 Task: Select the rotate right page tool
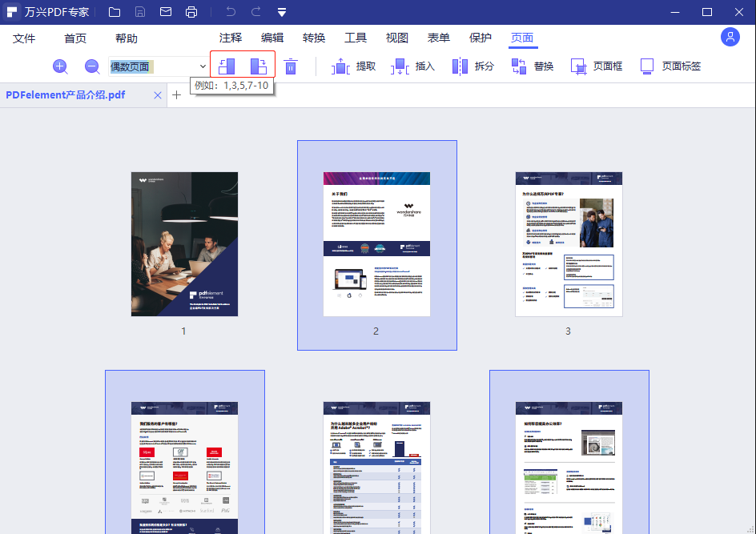[x=259, y=66]
